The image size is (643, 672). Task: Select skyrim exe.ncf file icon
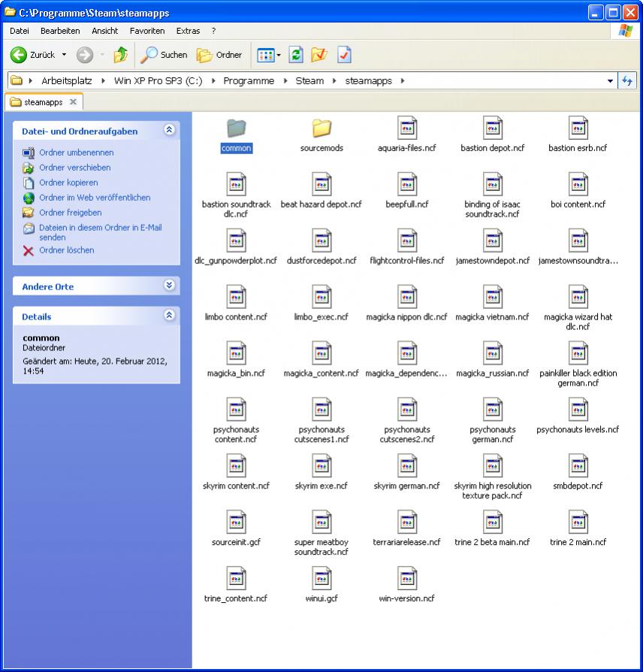pyautogui.click(x=321, y=465)
